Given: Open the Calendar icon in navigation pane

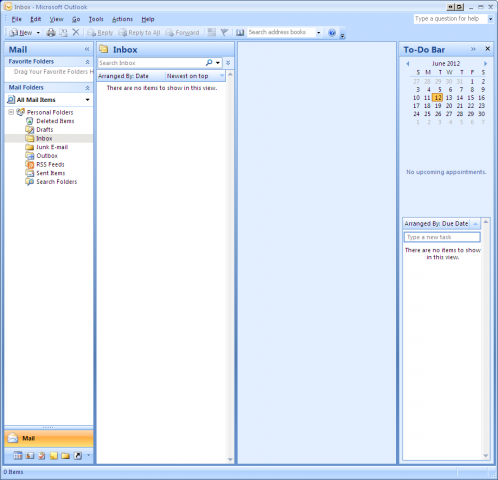Looking at the screenshot, I should tap(18, 455).
